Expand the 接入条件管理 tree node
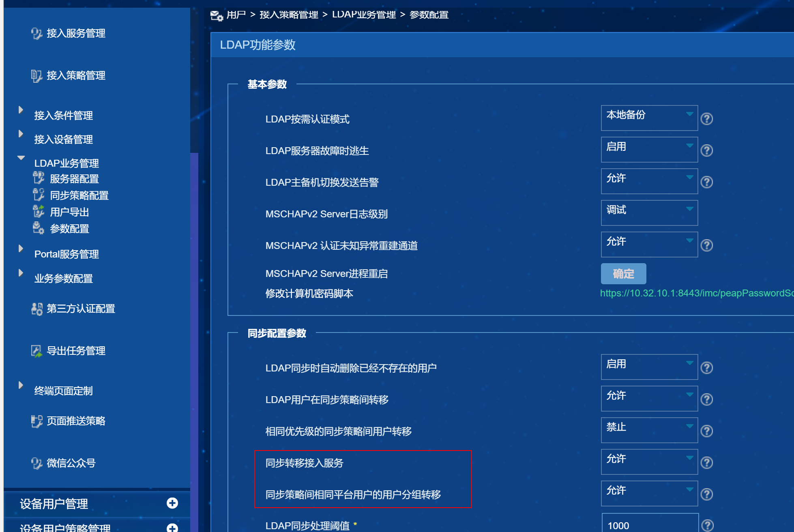Screen dimensions: 794x532 tap(21, 110)
